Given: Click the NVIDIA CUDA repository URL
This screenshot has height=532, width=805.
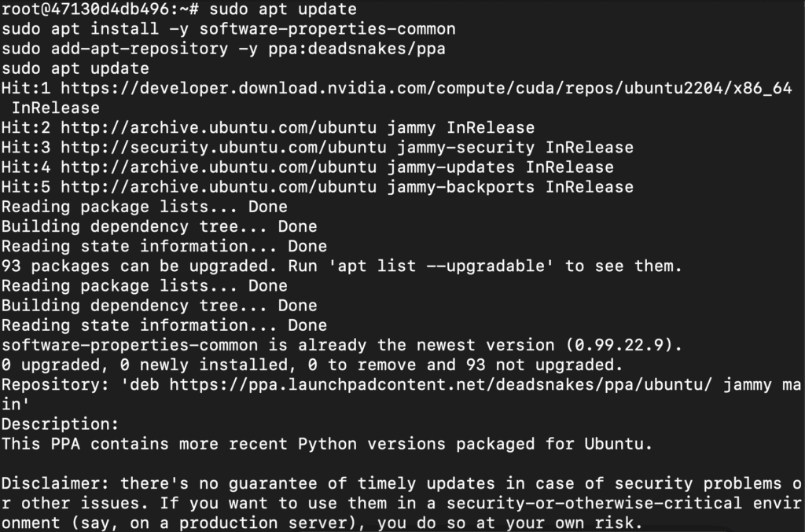Looking at the screenshot, I should (x=426, y=88).
